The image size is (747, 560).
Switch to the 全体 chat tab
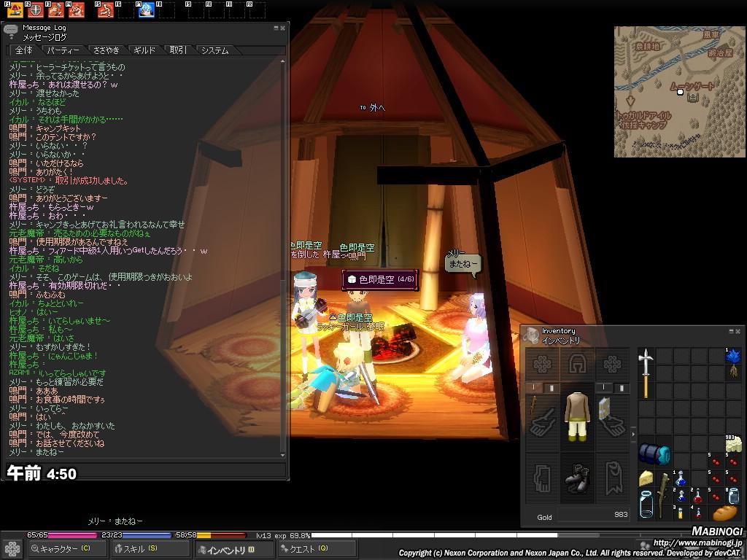24,50
